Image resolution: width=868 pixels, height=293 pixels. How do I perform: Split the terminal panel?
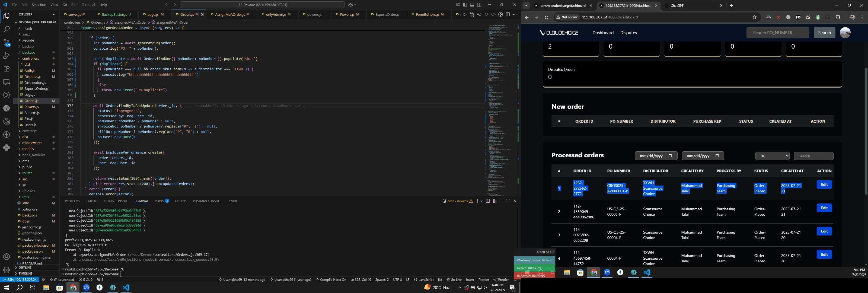point(488,201)
